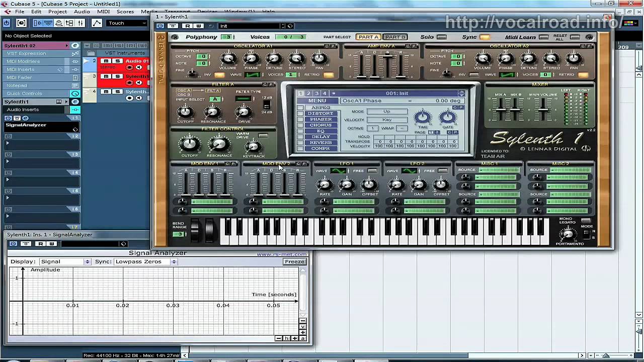This screenshot has width=644, height=362.
Task: Open the MIDI menu
Action: click(103, 12)
